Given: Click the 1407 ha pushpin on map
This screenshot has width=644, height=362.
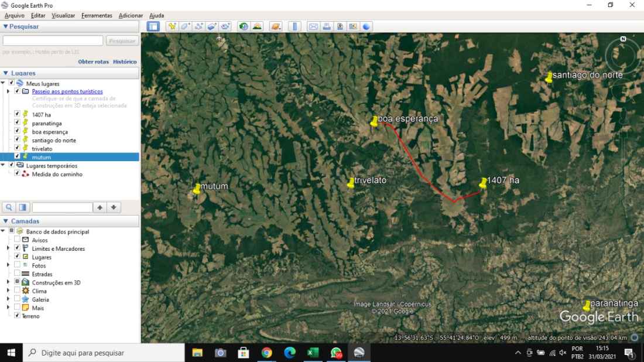Looking at the screenshot, I should pyautogui.click(x=483, y=183).
